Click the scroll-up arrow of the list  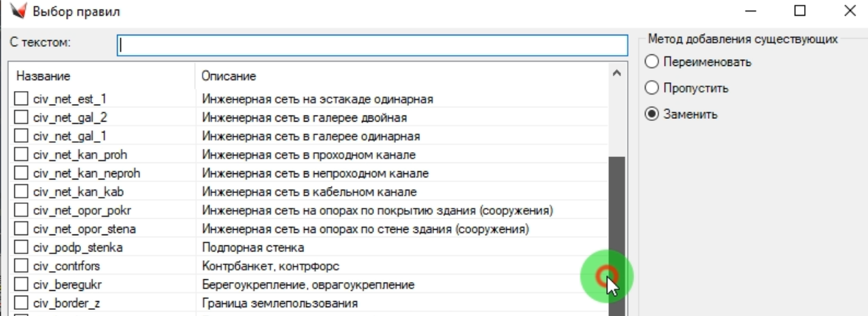click(x=616, y=73)
